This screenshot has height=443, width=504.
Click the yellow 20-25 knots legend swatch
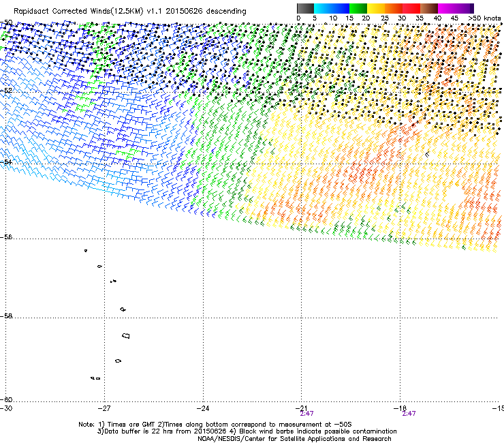coord(376,8)
